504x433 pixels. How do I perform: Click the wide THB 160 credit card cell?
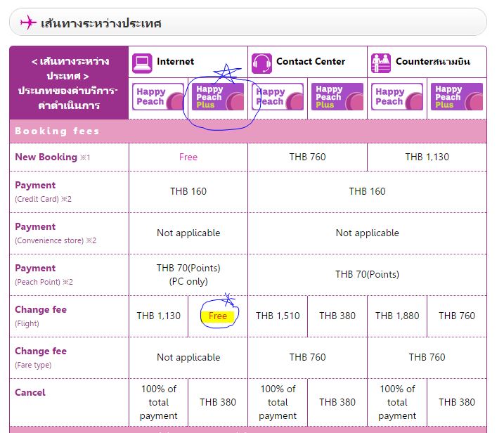pyautogui.click(x=367, y=192)
